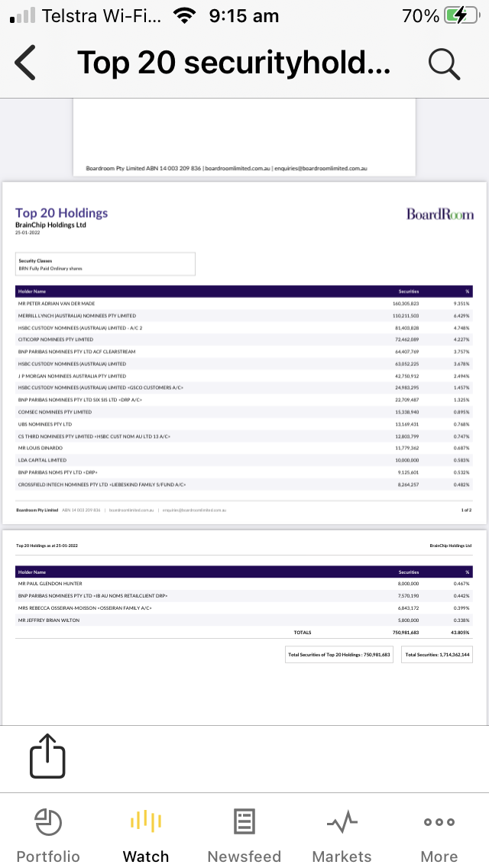Tap the cellular signal bars
The image size is (489, 868).
pos(22,15)
